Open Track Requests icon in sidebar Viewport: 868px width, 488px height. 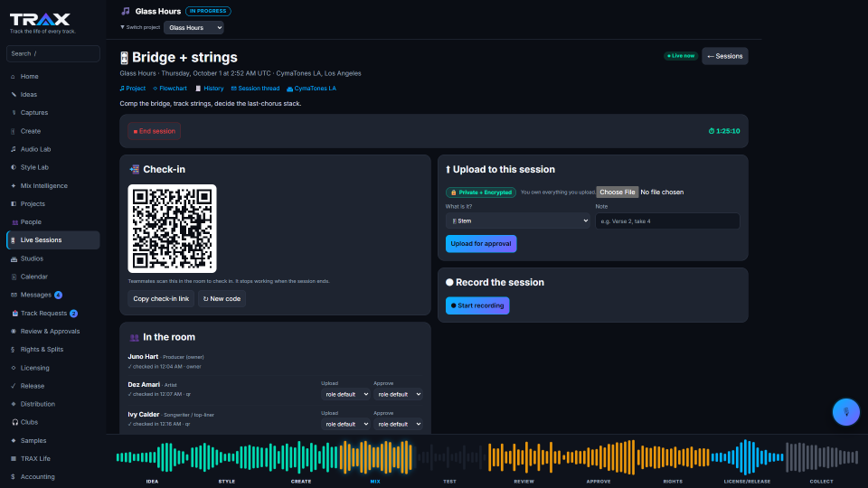(x=15, y=314)
